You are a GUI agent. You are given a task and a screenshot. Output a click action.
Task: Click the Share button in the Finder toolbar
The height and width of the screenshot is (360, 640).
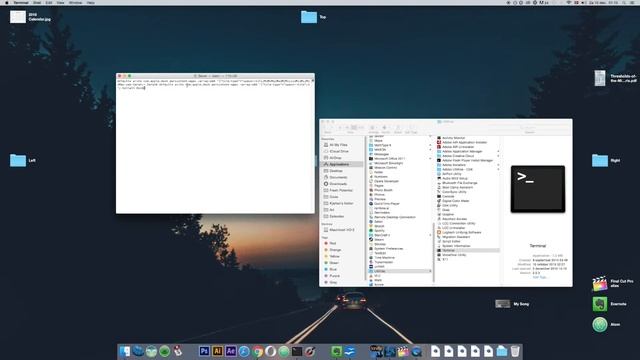tap(398, 128)
